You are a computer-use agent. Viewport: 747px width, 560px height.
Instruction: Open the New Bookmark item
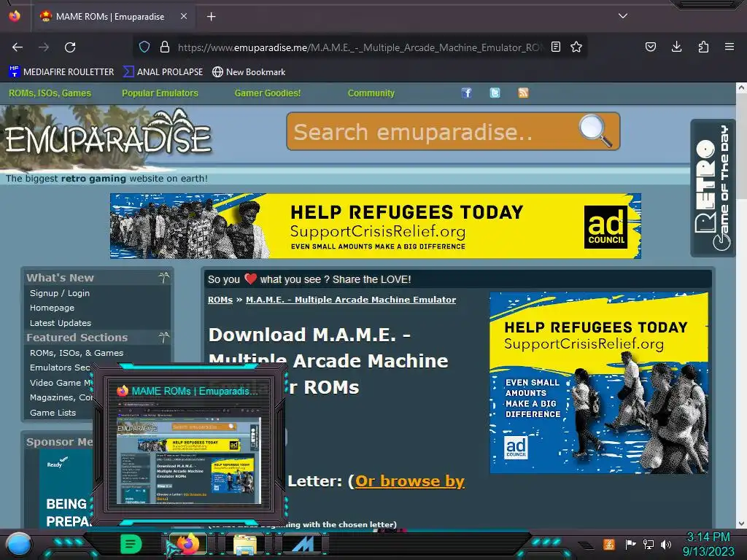coord(249,72)
